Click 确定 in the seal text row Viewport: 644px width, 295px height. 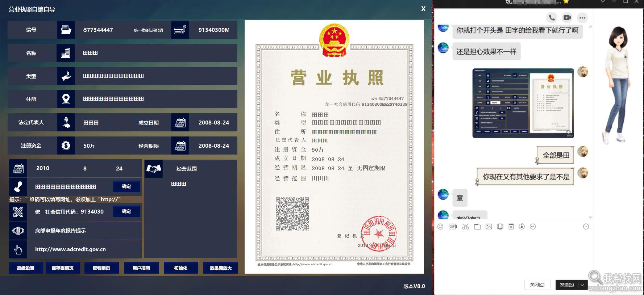click(126, 186)
